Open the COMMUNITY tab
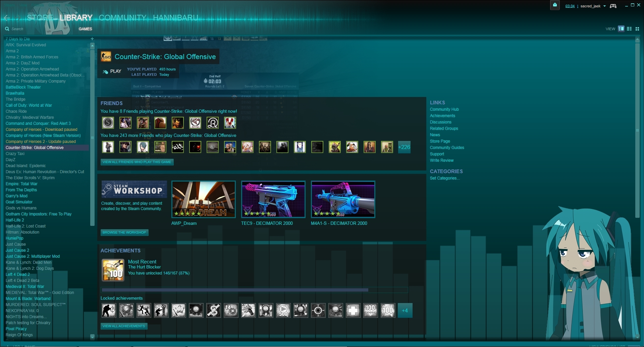644x347 pixels. point(123,18)
